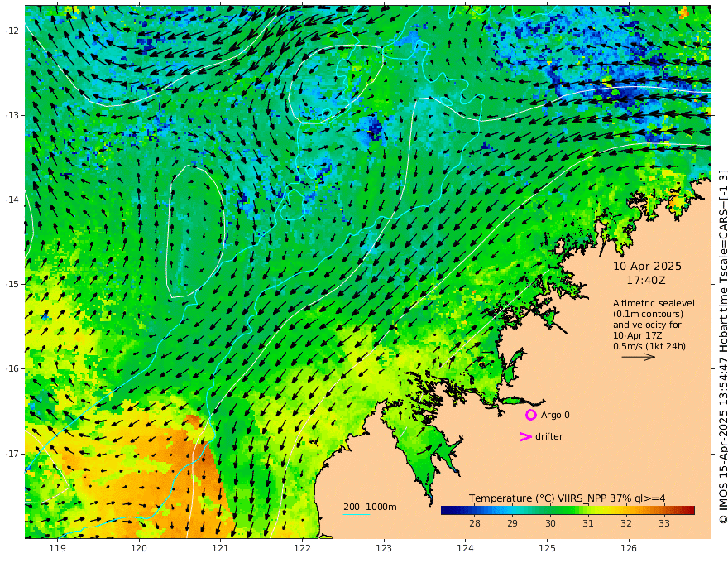Image resolution: width=728 pixels, height=563 pixels.
Task: Click the longitude axis label 122
Action: click(302, 548)
